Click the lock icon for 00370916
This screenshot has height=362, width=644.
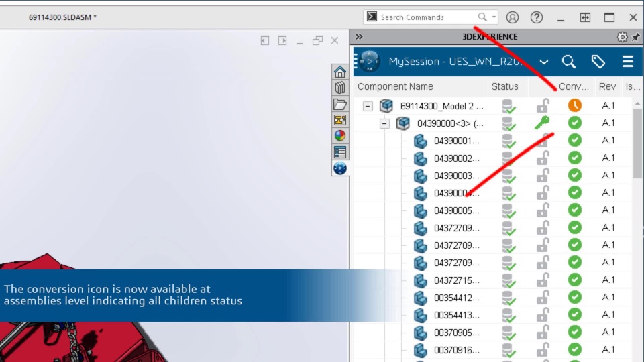(x=543, y=349)
